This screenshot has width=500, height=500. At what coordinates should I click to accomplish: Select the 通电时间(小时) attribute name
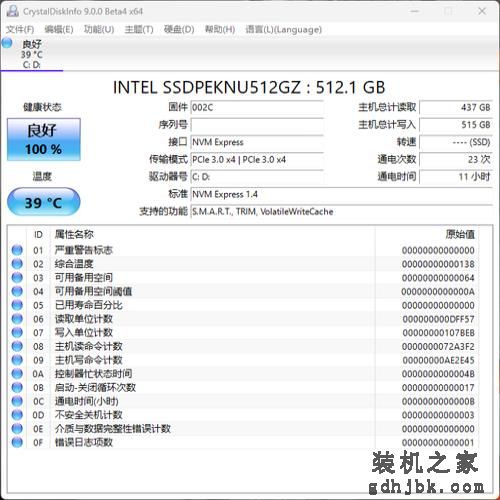pyautogui.click(x=87, y=401)
